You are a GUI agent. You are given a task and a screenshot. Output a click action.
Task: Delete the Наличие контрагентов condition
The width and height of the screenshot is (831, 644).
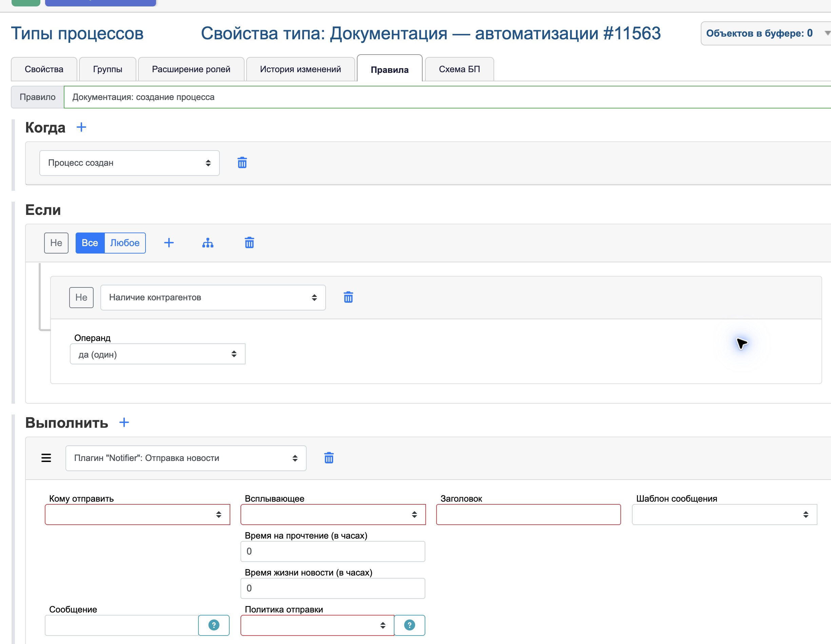[348, 297]
